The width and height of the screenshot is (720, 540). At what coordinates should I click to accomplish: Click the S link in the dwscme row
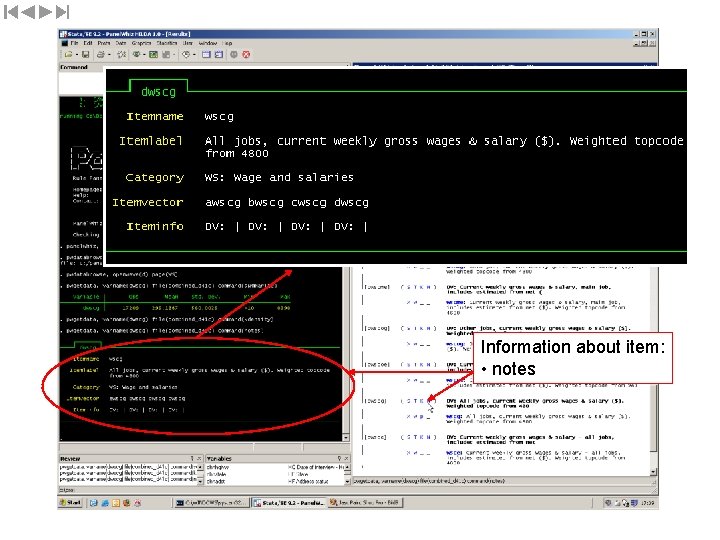[x=409, y=287]
